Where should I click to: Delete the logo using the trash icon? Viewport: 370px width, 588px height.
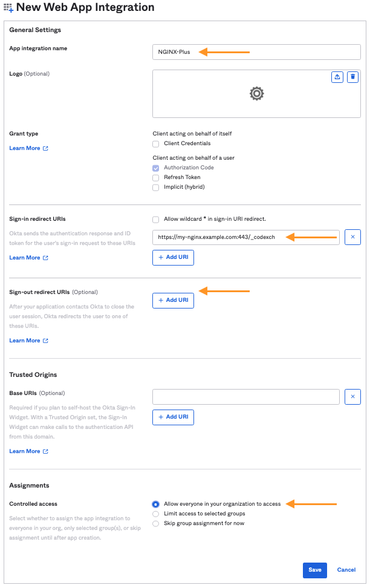[x=353, y=77]
